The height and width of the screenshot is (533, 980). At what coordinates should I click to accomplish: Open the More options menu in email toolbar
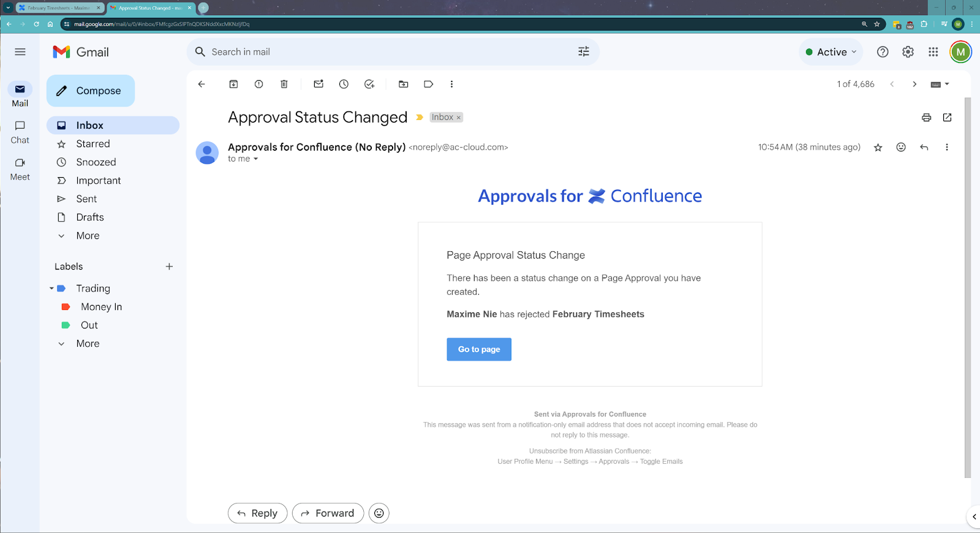coord(451,84)
